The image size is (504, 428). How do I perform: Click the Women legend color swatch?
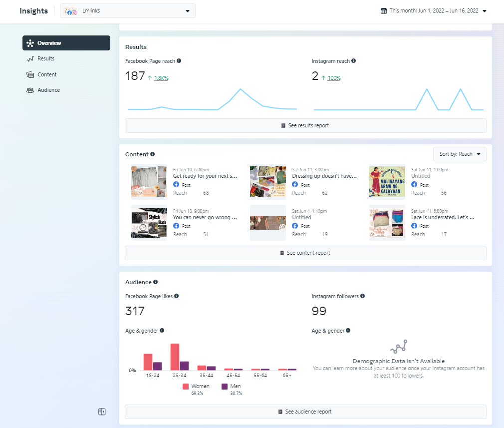(x=186, y=387)
